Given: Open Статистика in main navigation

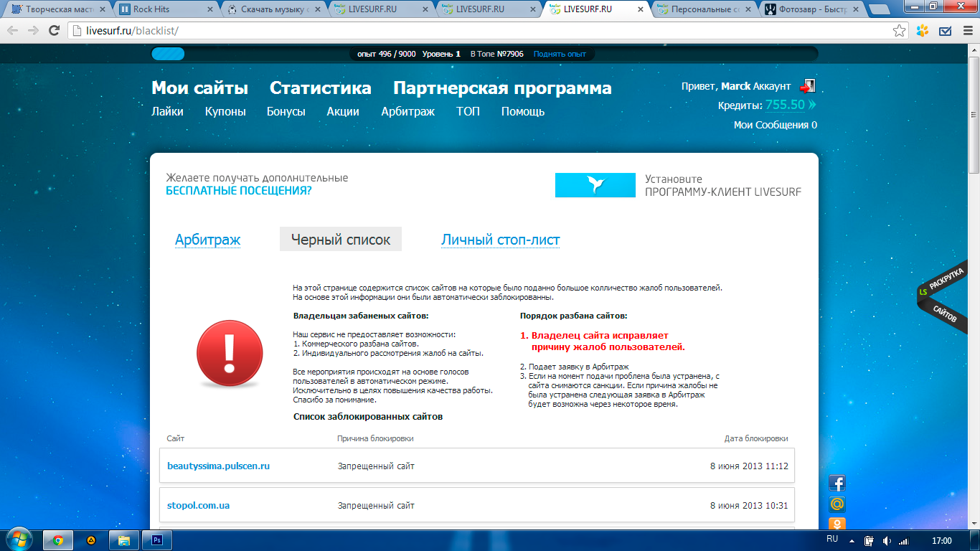Looking at the screenshot, I should coord(321,88).
